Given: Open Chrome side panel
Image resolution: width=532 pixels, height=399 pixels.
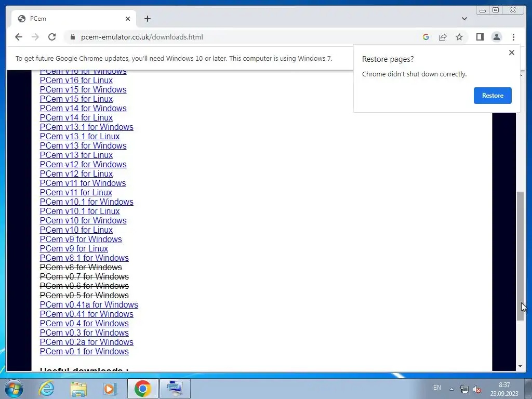Looking at the screenshot, I should click(x=480, y=37).
